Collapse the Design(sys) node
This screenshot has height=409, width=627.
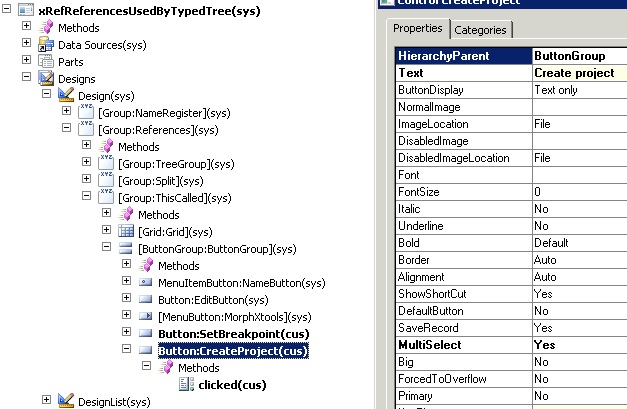[x=46, y=93]
